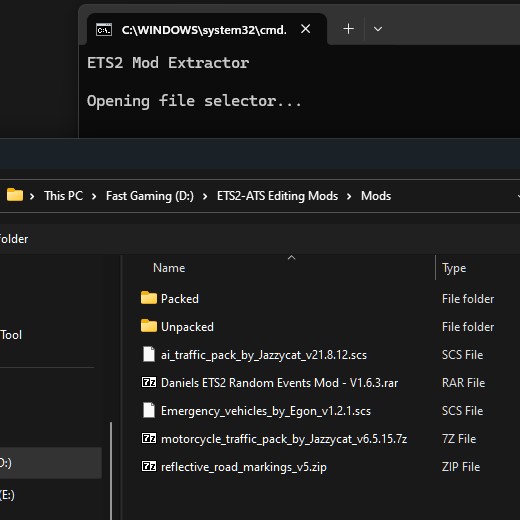Select ai_traffic_pack_by_Jazzycat_v21.8.12.scs file name

coord(264,355)
